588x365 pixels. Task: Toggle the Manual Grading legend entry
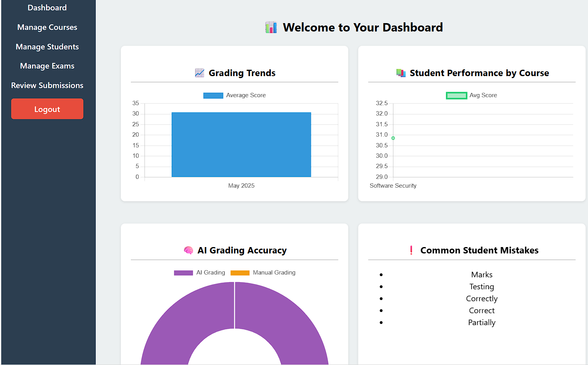[263, 273]
